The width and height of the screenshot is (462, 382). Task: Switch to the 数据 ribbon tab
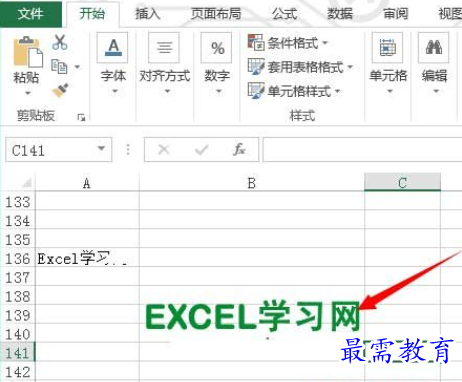(340, 14)
